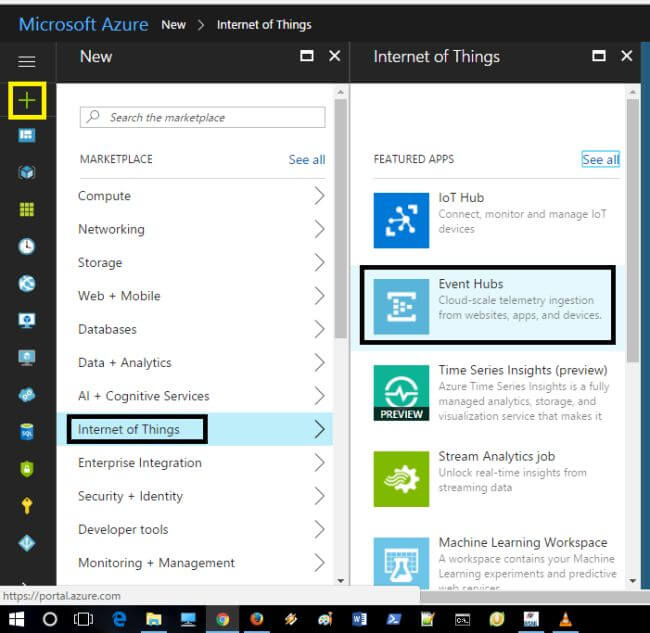Click scroll-down arrow of New blade
Image resolution: width=650 pixels, height=633 pixels.
pyautogui.click(x=341, y=581)
